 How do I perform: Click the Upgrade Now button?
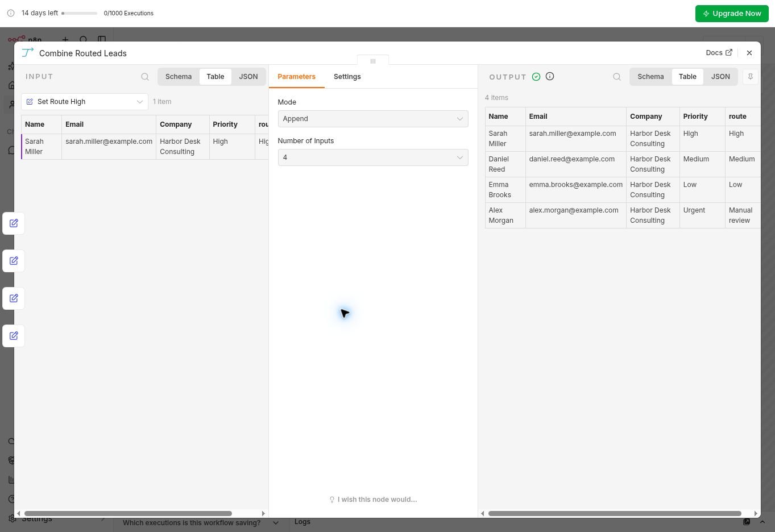[x=732, y=14]
